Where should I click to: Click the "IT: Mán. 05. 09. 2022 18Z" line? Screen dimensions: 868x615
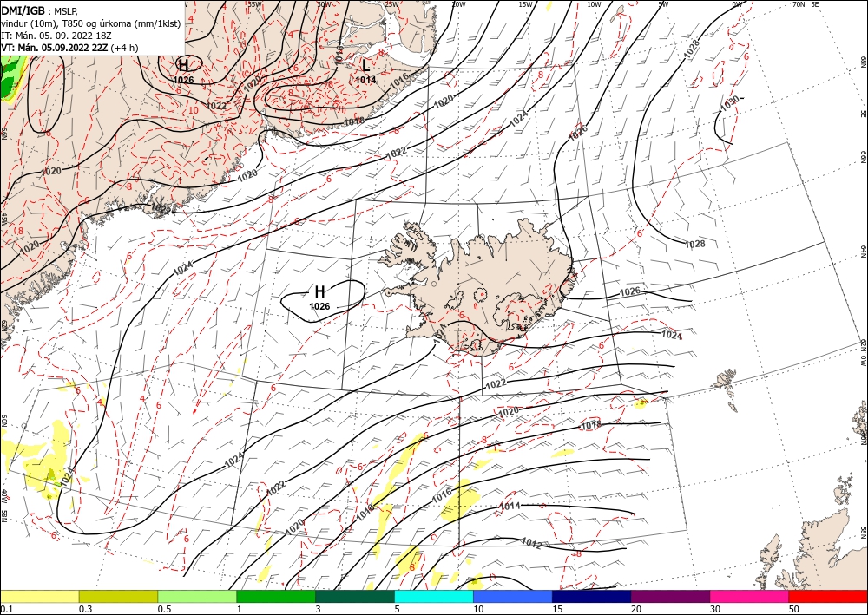click(56, 36)
